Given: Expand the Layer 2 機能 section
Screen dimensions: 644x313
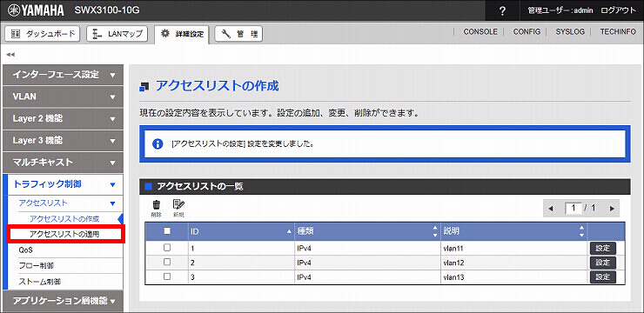Looking at the screenshot, I should coord(63,118).
